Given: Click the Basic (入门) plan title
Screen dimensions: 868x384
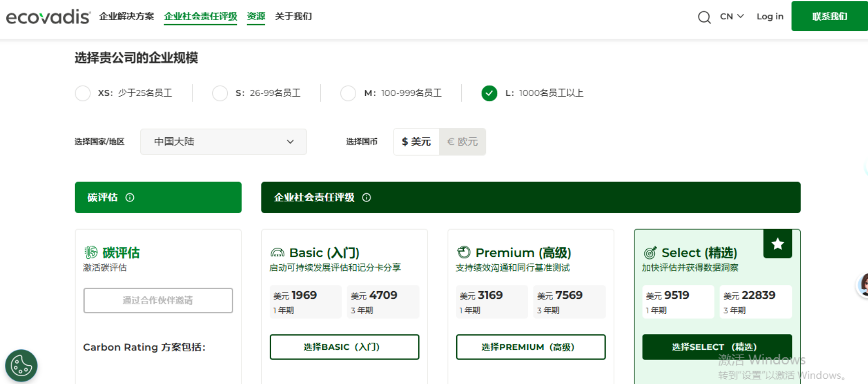Looking at the screenshot, I should (x=324, y=253).
